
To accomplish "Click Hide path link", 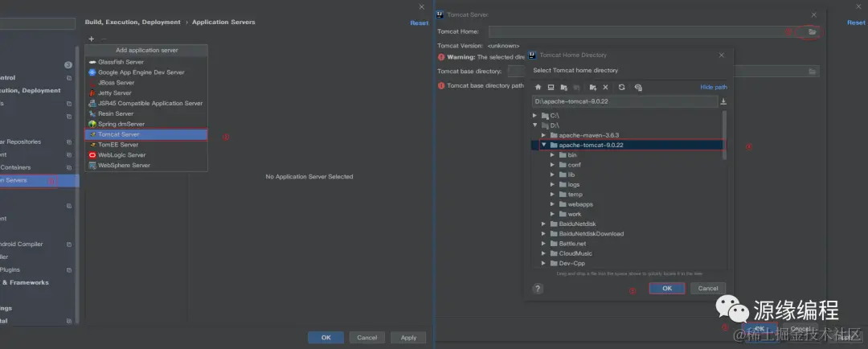I will (x=714, y=87).
